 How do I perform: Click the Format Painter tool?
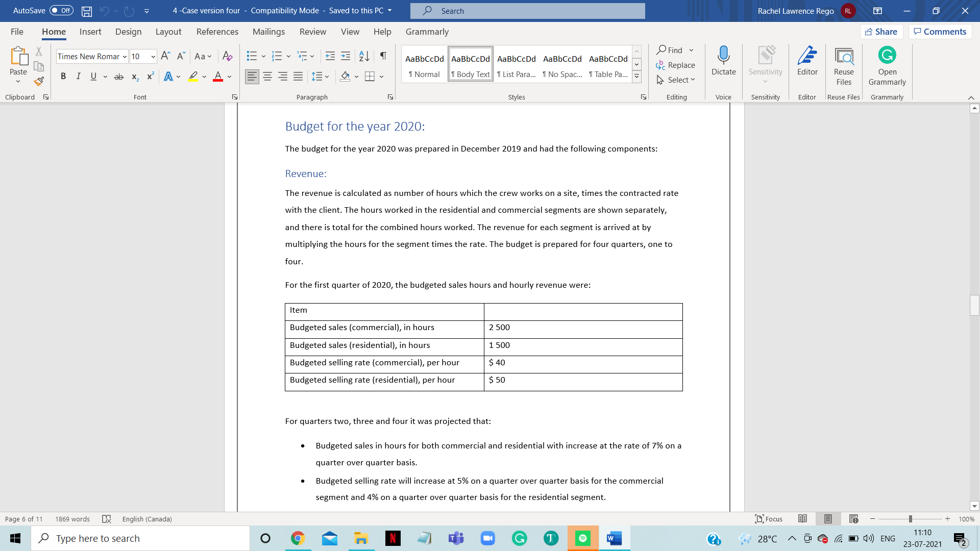click(x=39, y=81)
